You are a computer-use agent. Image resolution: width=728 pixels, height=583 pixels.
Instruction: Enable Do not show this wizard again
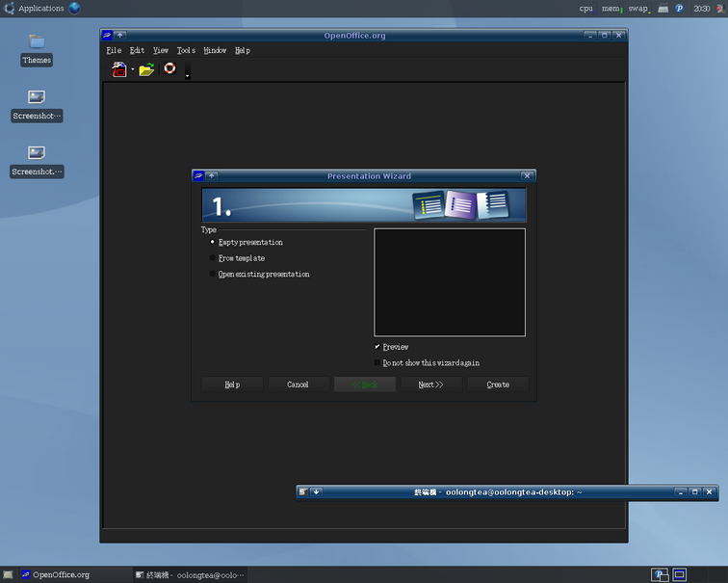(x=428, y=362)
